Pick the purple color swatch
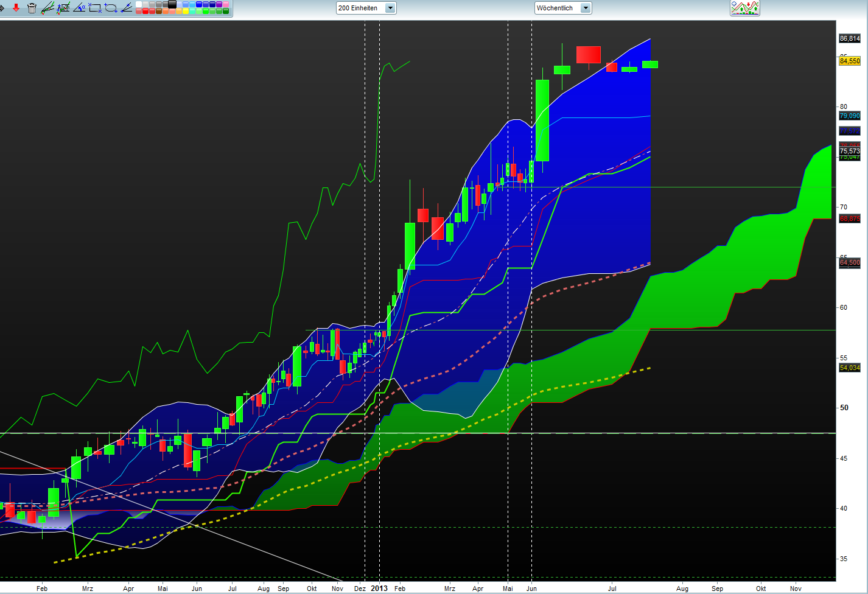 tap(219, 4)
